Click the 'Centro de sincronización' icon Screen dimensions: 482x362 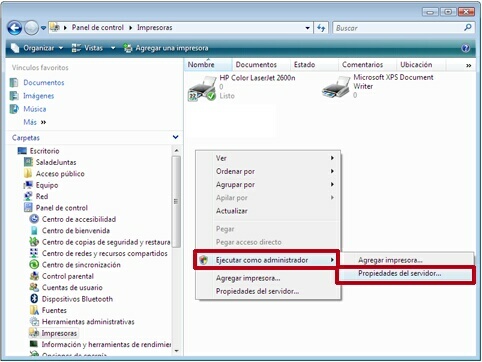(x=34, y=265)
